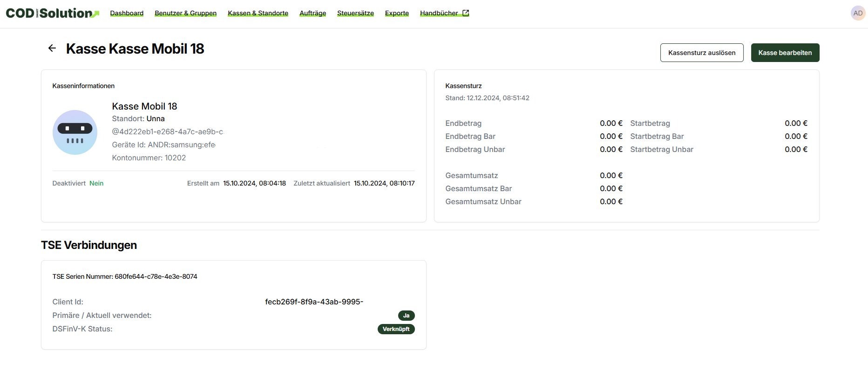
Task: Click the Verknüpft status badge
Action: click(396, 329)
